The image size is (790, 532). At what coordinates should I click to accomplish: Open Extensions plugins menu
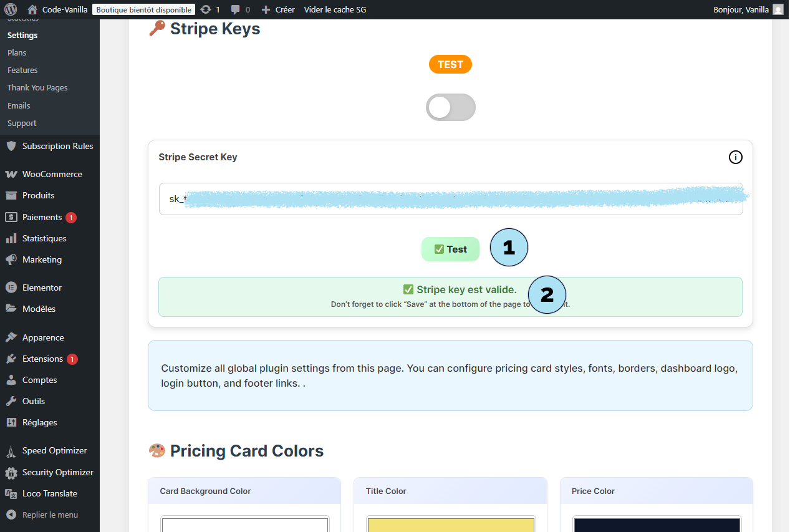(x=42, y=359)
